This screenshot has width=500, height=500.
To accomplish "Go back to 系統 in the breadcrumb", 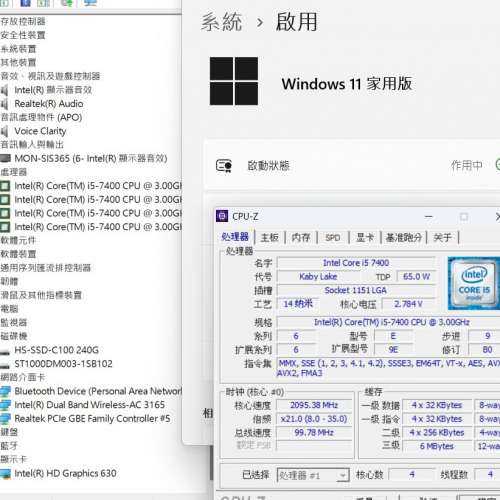I will (x=221, y=22).
